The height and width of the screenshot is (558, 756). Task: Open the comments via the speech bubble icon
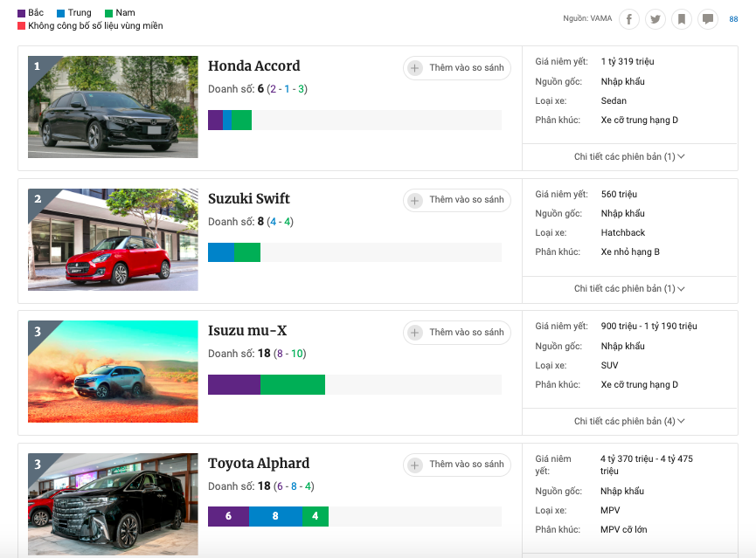(708, 19)
